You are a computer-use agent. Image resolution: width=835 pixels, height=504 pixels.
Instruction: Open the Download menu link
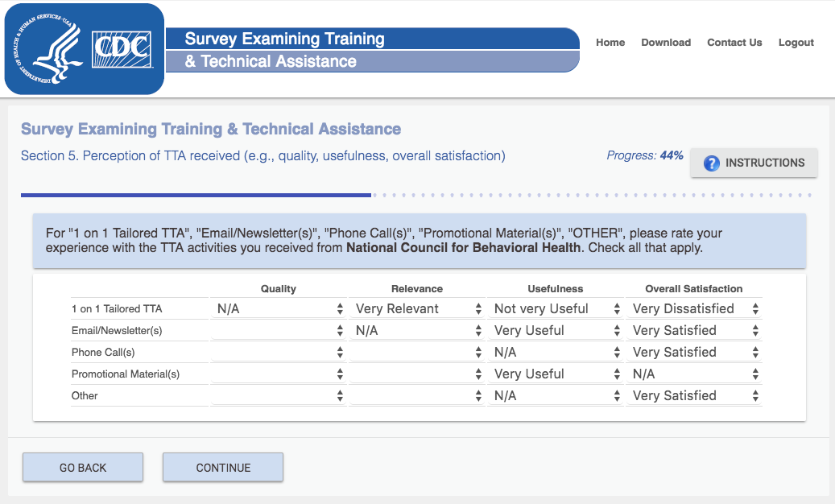pos(666,43)
